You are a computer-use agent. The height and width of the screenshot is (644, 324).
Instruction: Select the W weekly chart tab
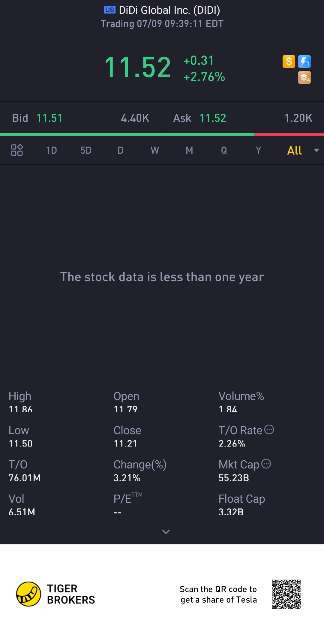[x=155, y=150]
